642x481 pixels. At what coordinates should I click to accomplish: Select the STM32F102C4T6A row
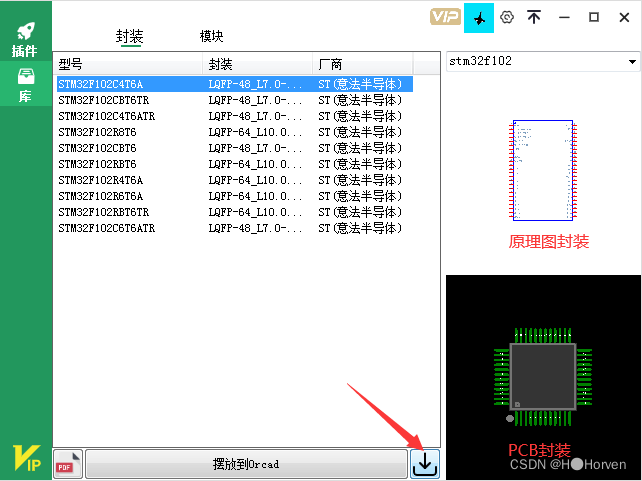point(235,84)
